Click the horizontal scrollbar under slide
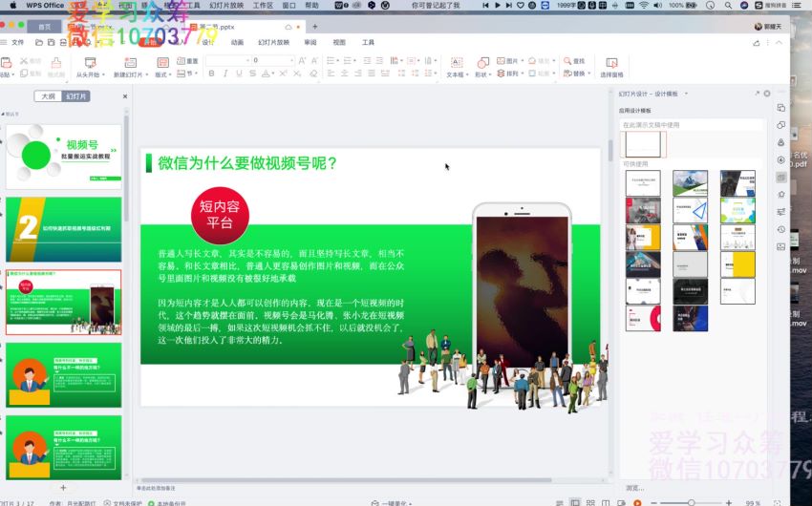The width and height of the screenshot is (812, 506). click(x=346, y=480)
